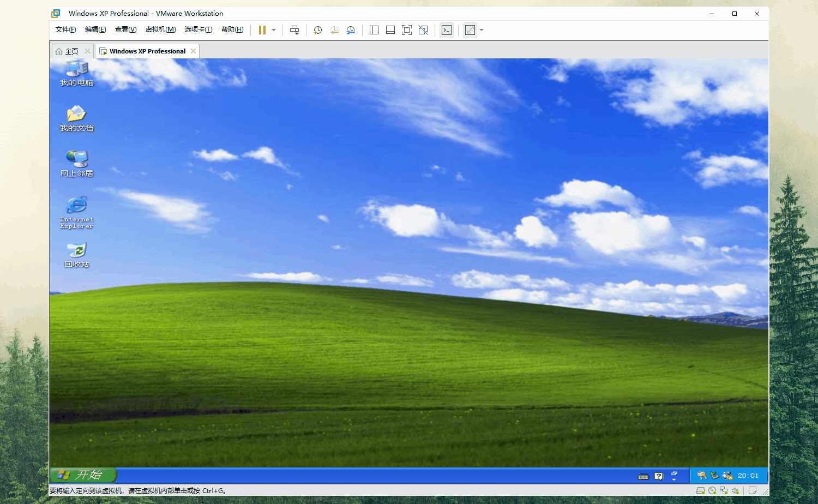Click the network adapter status icon
The image size is (818, 504).
tap(724, 490)
